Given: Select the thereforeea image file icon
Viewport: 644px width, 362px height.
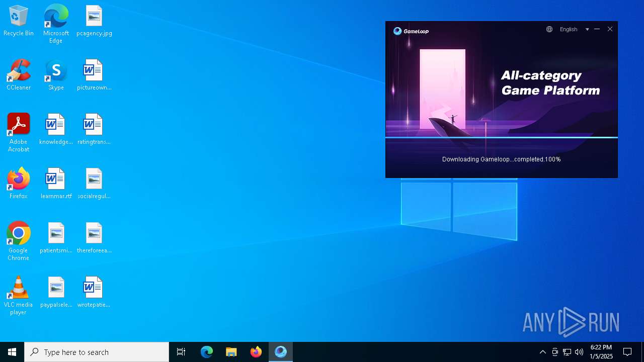Looking at the screenshot, I should tap(94, 238).
